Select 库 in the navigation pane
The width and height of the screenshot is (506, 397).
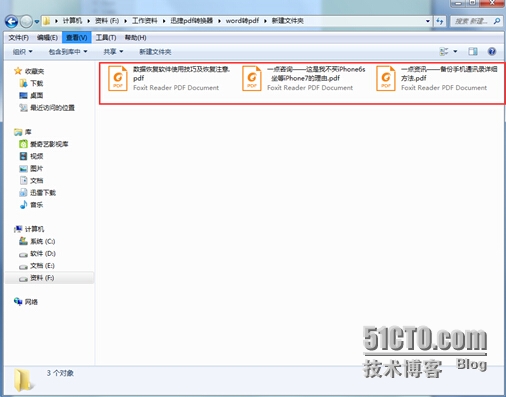[28, 132]
